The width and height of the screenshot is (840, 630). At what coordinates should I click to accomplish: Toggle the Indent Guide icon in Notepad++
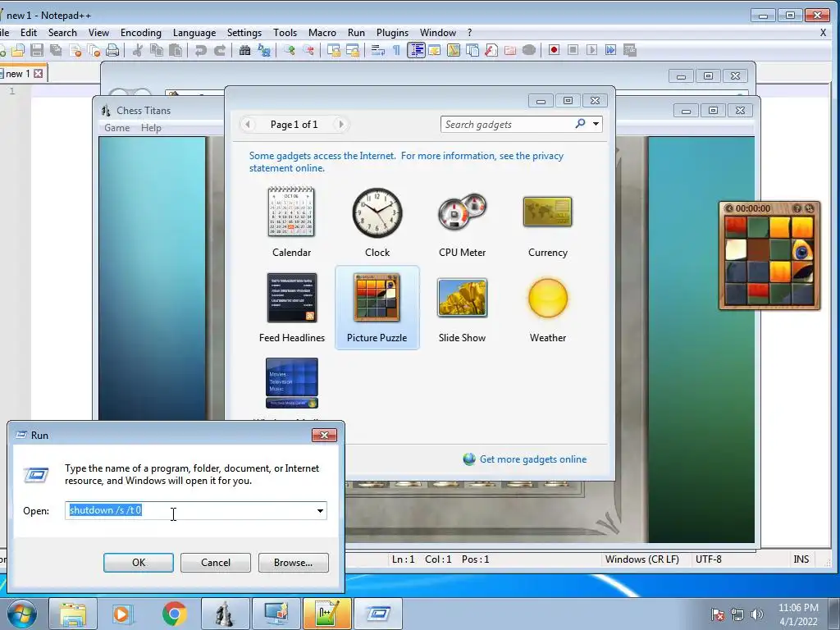tap(416, 50)
